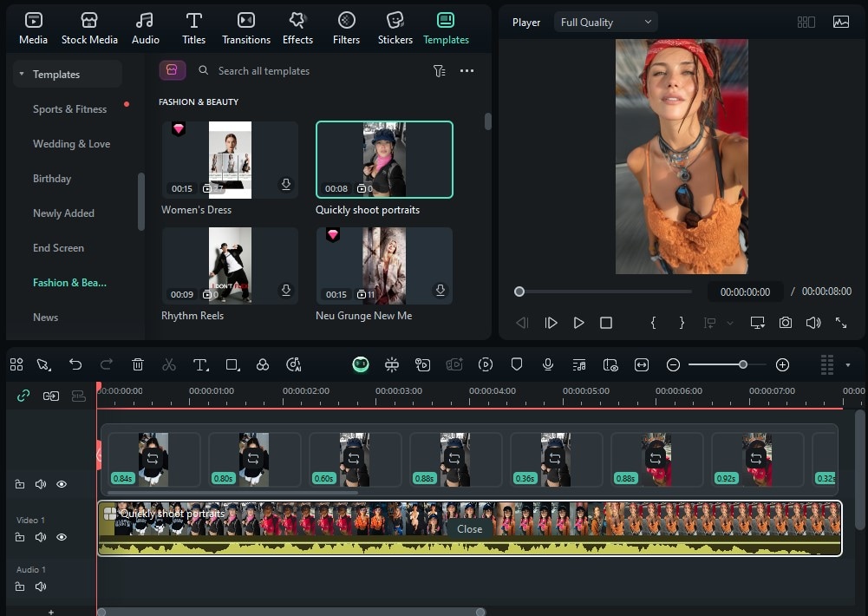Open the three-dot more options menu
The height and width of the screenshot is (616, 868).
coord(467,71)
